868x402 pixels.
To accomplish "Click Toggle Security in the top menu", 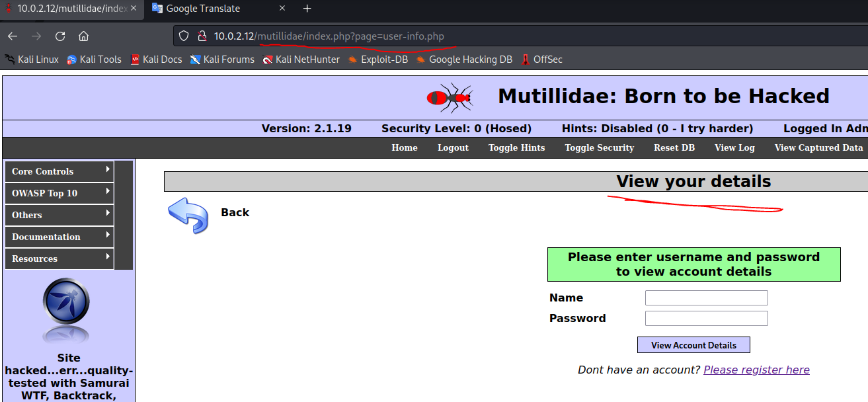I will [600, 148].
